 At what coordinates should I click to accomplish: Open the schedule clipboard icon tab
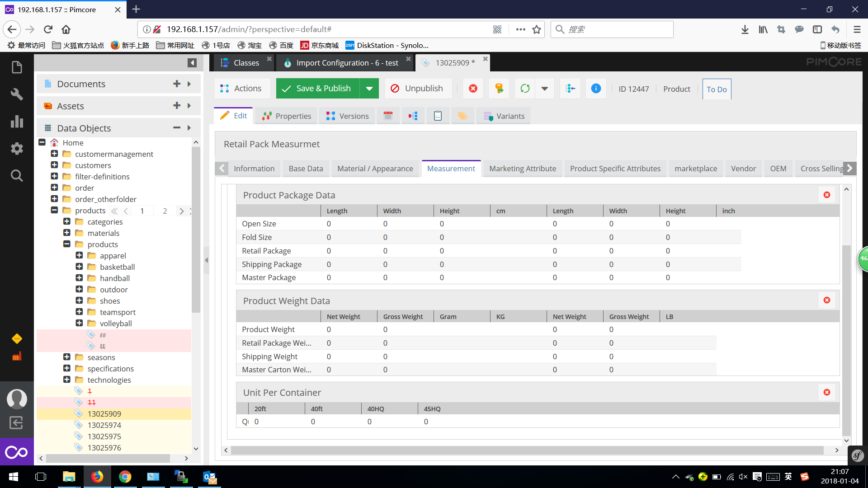[x=438, y=116]
